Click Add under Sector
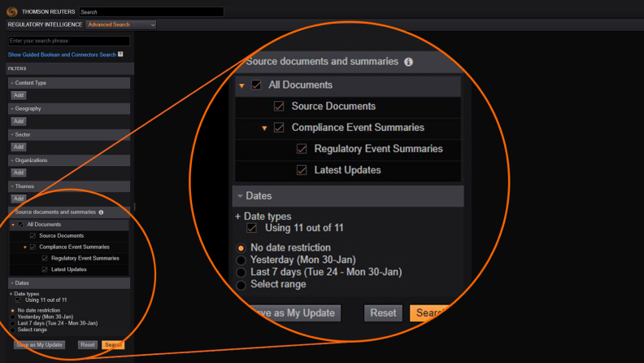Image resolution: width=644 pixels, height=363 pixels. coord(19,147)
